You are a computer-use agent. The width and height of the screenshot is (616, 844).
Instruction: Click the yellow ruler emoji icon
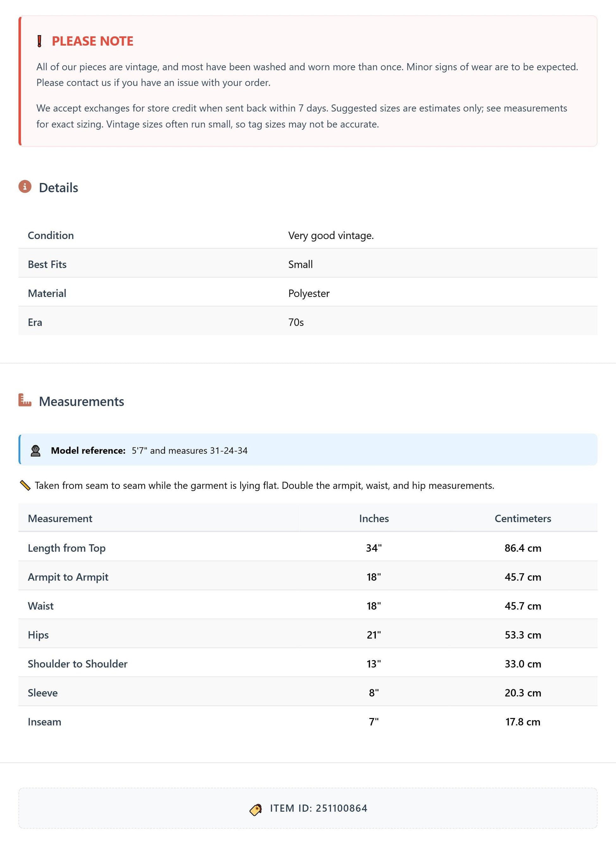pos(25,485)
